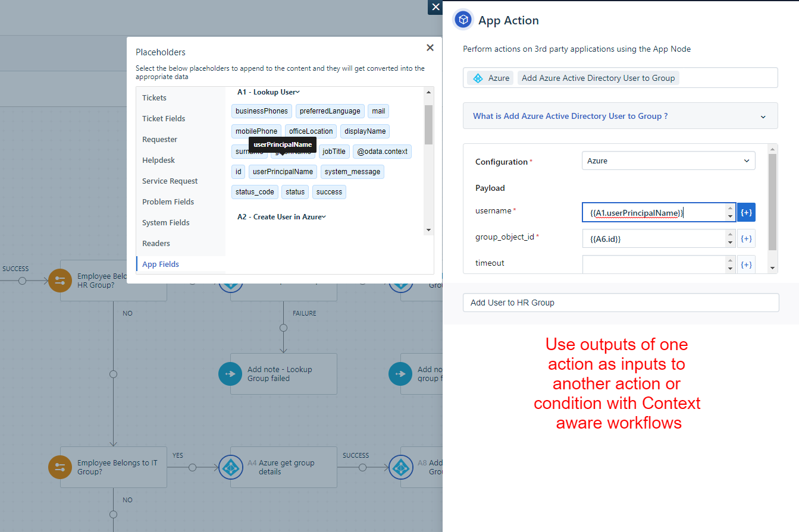
Task: Click the SUCCESS connector circle after A4
Action: (x=362, y=467)
